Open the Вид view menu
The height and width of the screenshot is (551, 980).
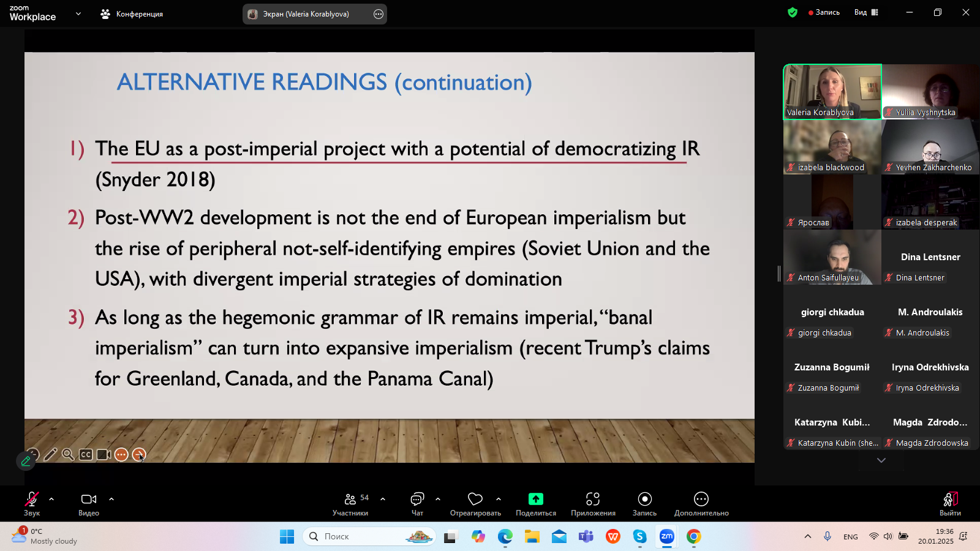click(865, 12)
